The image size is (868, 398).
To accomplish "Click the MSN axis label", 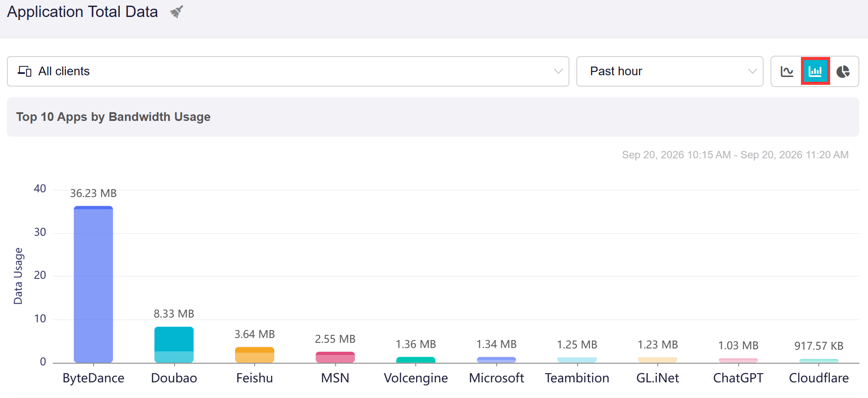I will point(335,378).
